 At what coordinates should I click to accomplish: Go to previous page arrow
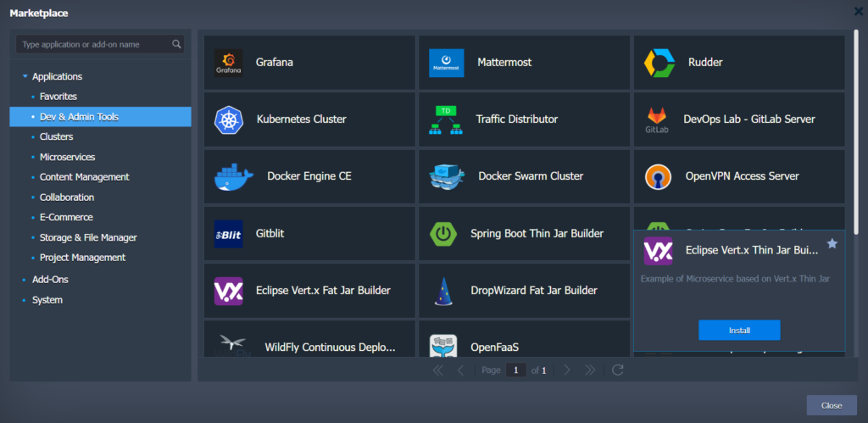pyautogui.click(x=460, y=370)
